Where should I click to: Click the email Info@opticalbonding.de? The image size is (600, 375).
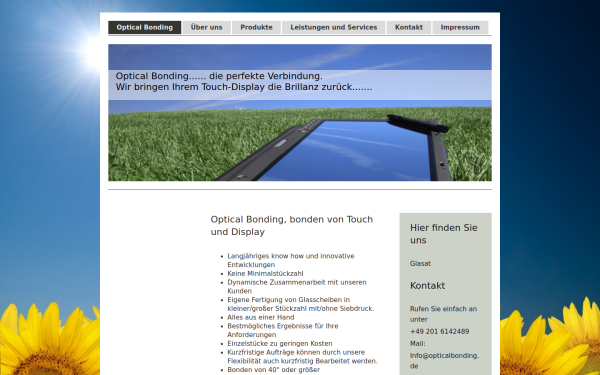coord(444,361)
